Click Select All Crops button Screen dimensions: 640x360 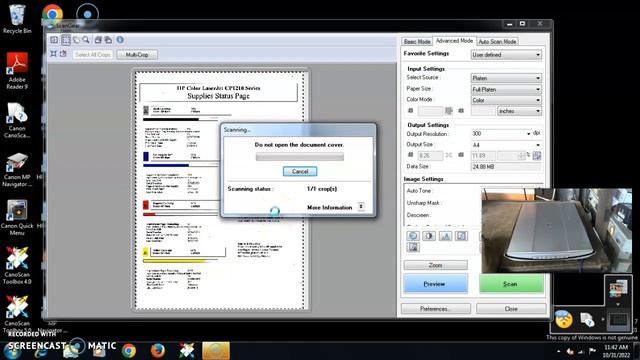tap(93, 54)
